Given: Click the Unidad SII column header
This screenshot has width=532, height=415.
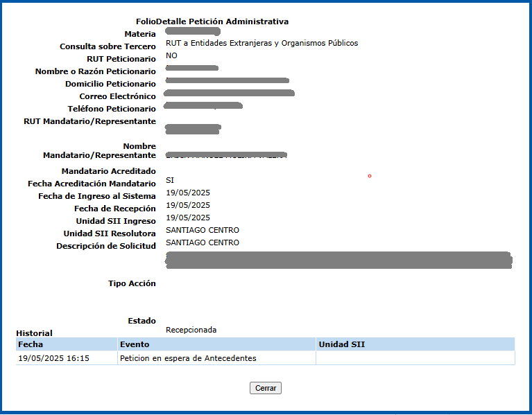Looking at the screenshot, I should pos(415,344).
